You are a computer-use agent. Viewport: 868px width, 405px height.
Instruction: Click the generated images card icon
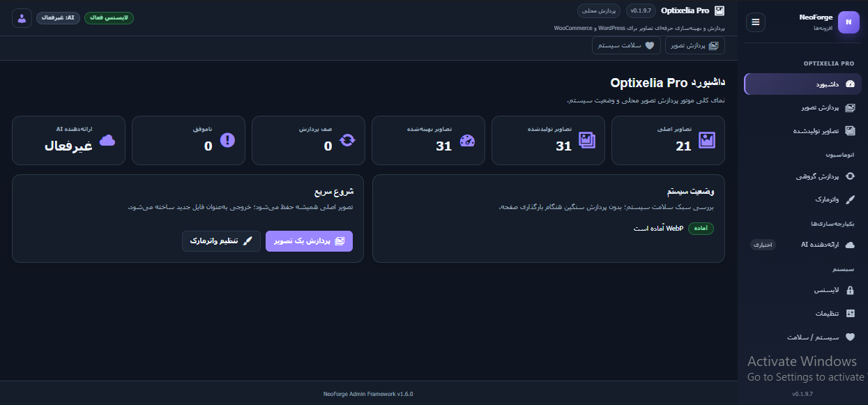[587, 141]
